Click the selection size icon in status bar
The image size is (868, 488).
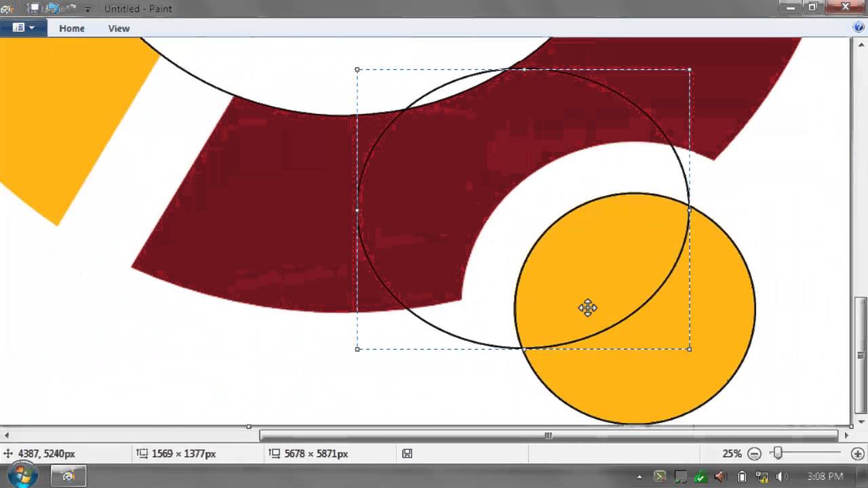click(142, 453)
